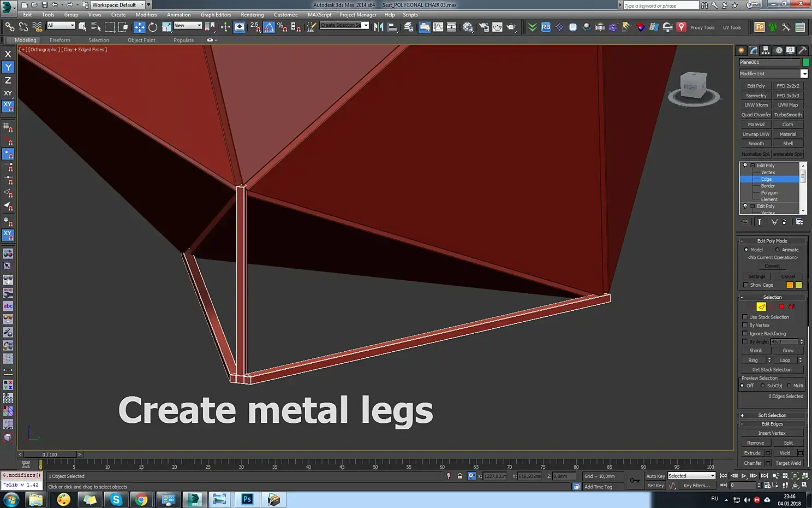Click the orange Show Cage color swatch
Image resolution: width=812 pixels, height=508 pixels.
(790, 285)
